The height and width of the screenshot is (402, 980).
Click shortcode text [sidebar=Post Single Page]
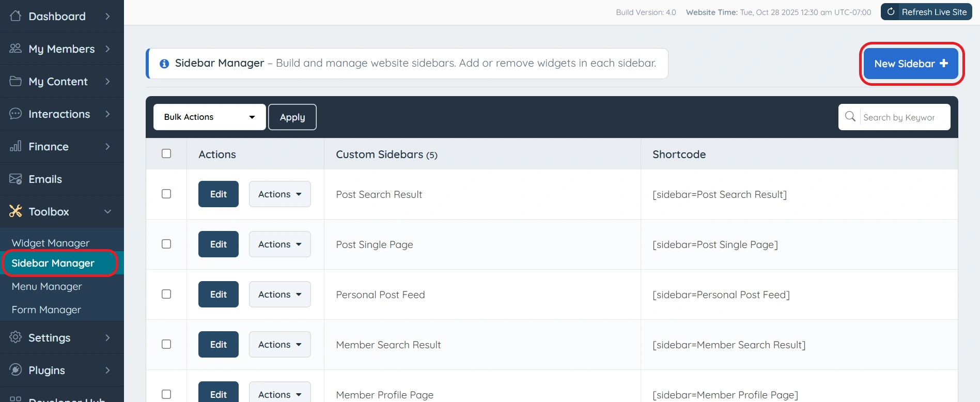tap(715, 244)
